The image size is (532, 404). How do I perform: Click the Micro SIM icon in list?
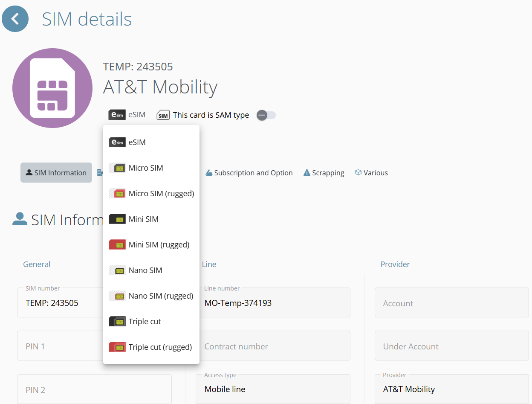117,168
